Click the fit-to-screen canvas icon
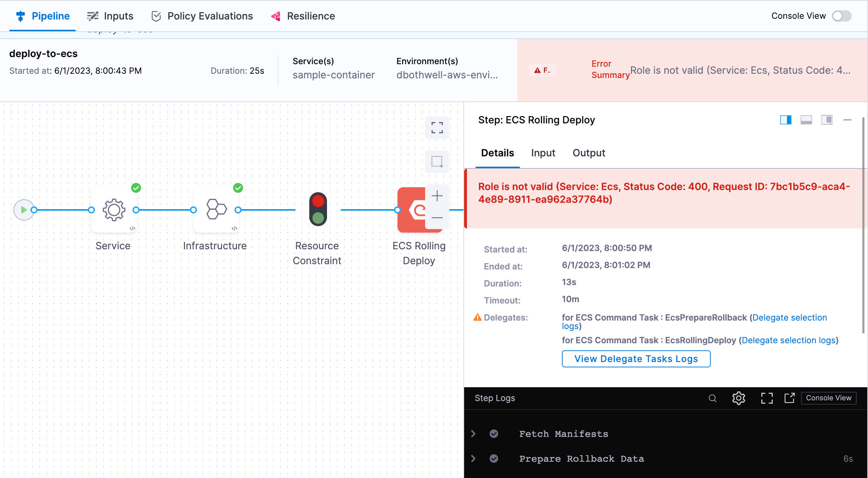The image size is (868, 478). 437,128
